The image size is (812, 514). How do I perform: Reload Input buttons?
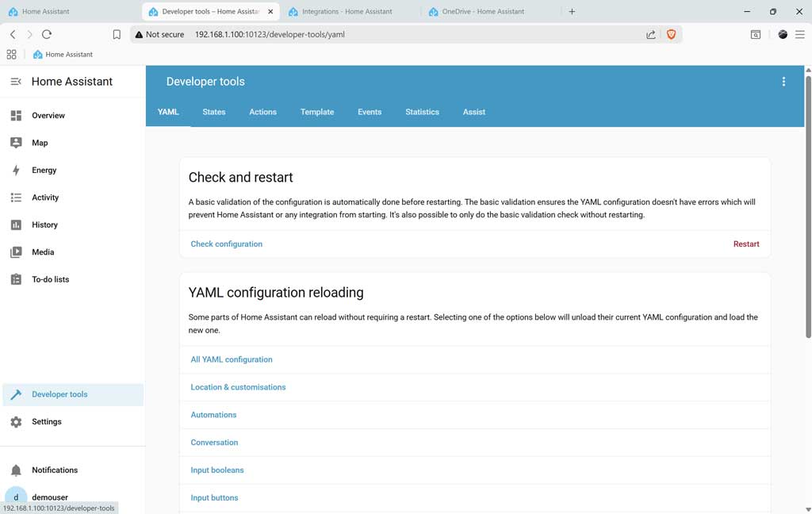click(x=214, y=498)
